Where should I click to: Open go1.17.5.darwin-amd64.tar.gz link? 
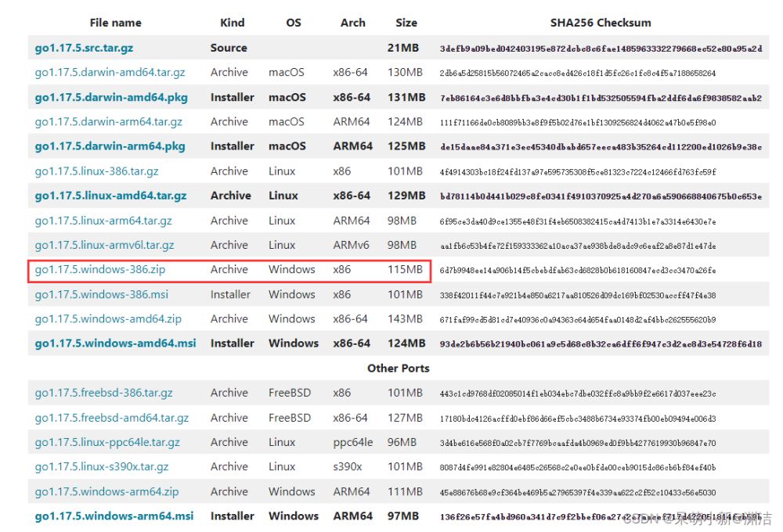click(x=110, y=72)
